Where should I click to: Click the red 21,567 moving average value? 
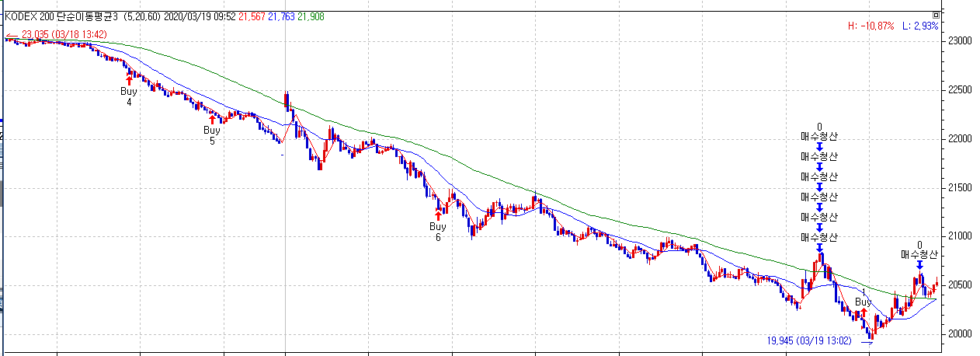pos(251,16)
